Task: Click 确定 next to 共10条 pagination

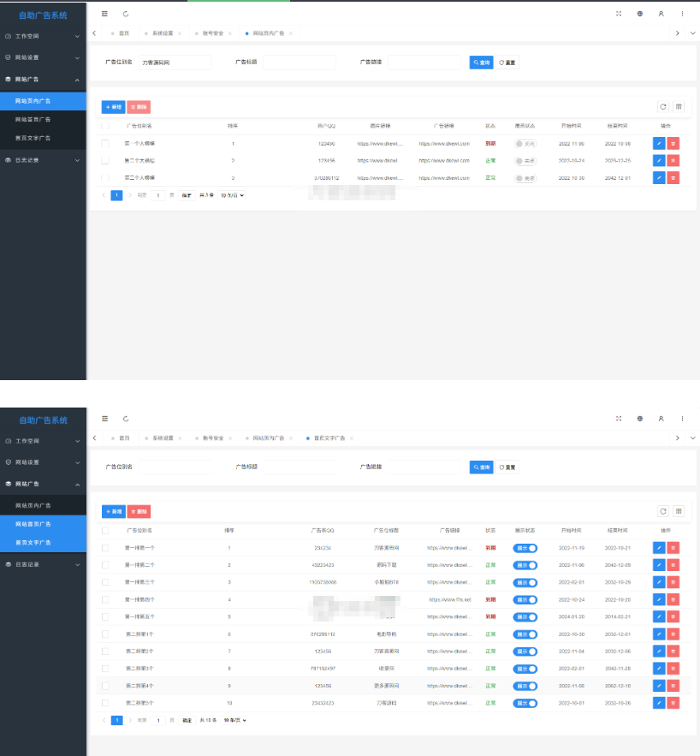Action: [x=187, y=721]
